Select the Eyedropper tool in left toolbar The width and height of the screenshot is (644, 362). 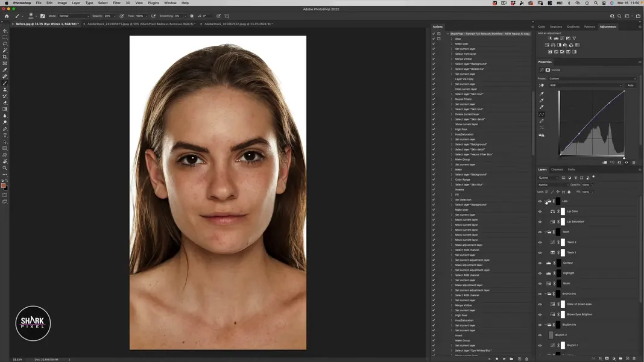pos(5,70)
